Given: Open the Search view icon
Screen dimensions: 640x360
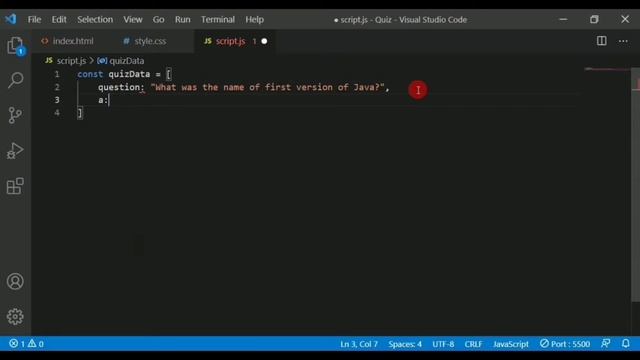Looking at the screenshot, I should pos(16,80).
